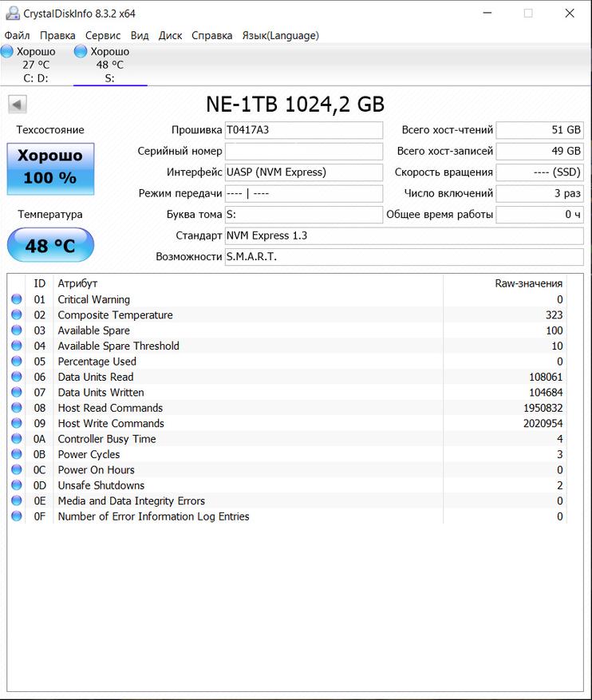Click the Общее время работы value 0 ч
Screen dimensions: 592x700
[540, 214]
